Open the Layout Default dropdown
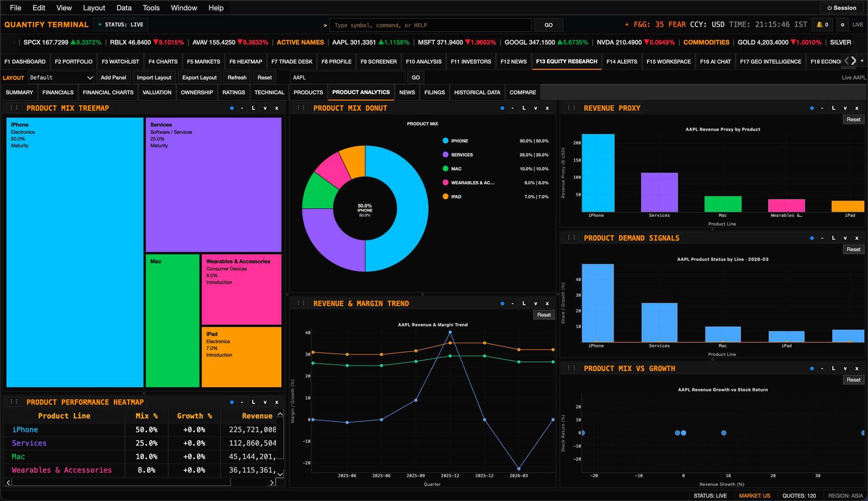The image size is (868, 501). point(61,78)
